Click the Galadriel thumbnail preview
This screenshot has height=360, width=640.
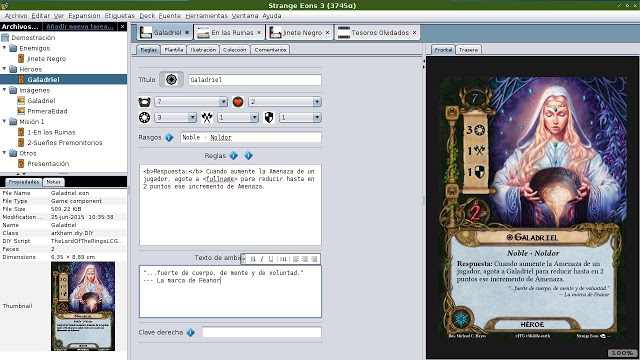tap(83, 306)
